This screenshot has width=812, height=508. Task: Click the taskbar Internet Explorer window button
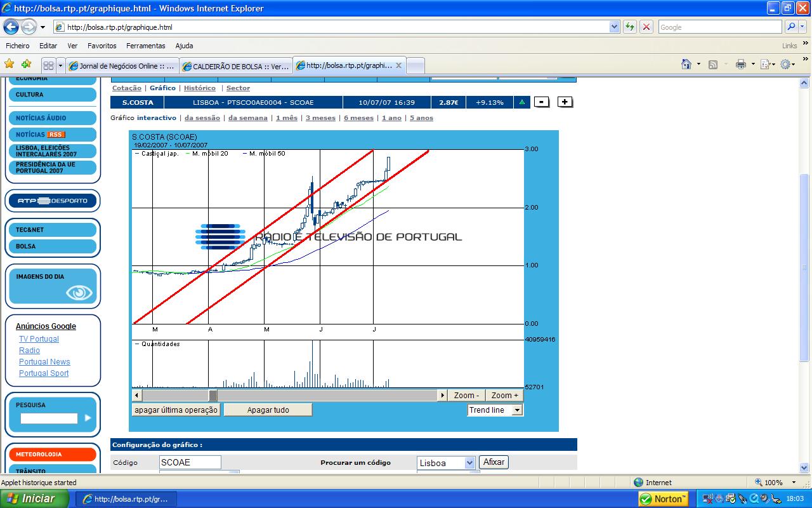coord(126,499)
